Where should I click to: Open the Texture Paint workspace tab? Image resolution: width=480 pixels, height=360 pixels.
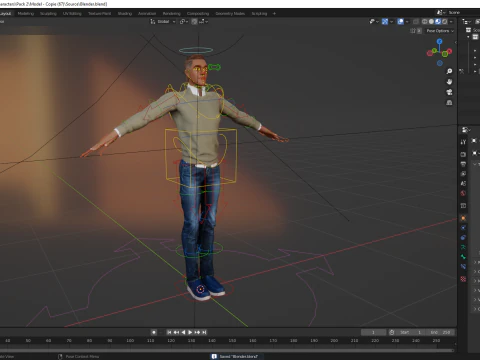tap(99, 13)
